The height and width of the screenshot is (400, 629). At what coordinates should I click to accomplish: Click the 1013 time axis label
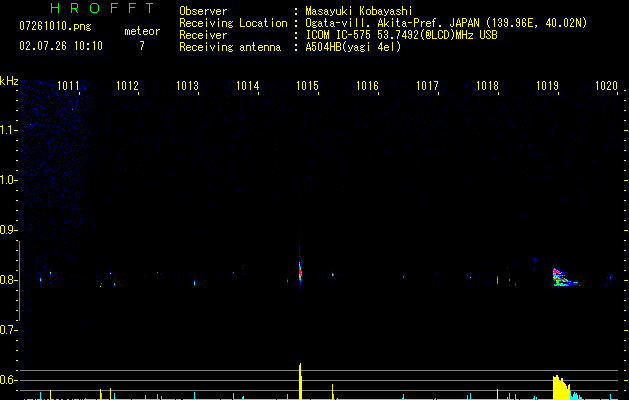tap(187, 86)
